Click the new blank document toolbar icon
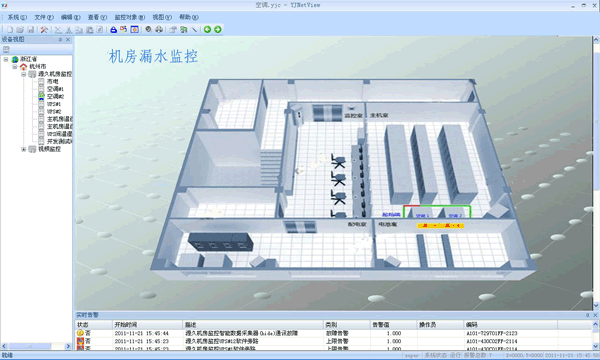 pos(10,29)
